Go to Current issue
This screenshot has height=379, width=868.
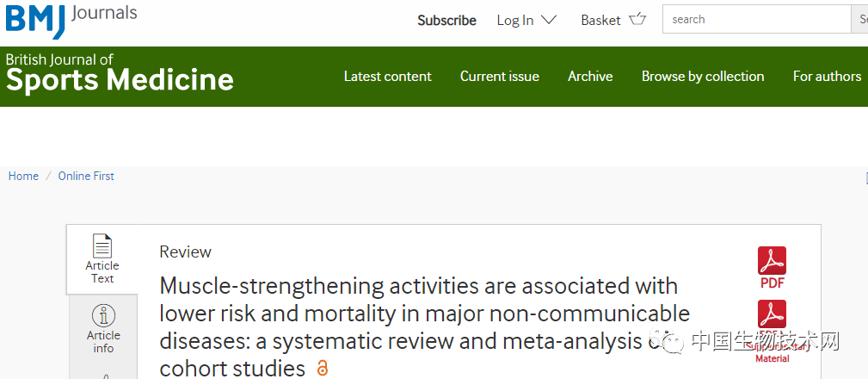click(499, 76)
